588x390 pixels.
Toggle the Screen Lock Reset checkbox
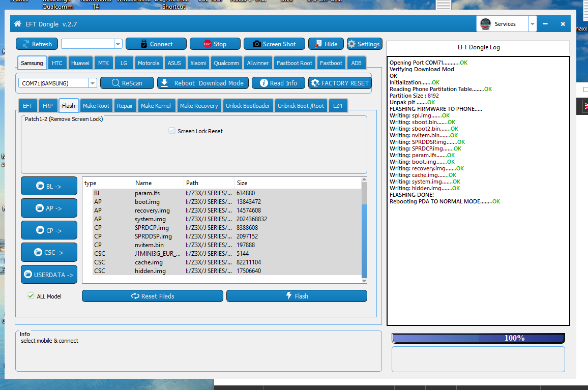[x=172, y=131]
